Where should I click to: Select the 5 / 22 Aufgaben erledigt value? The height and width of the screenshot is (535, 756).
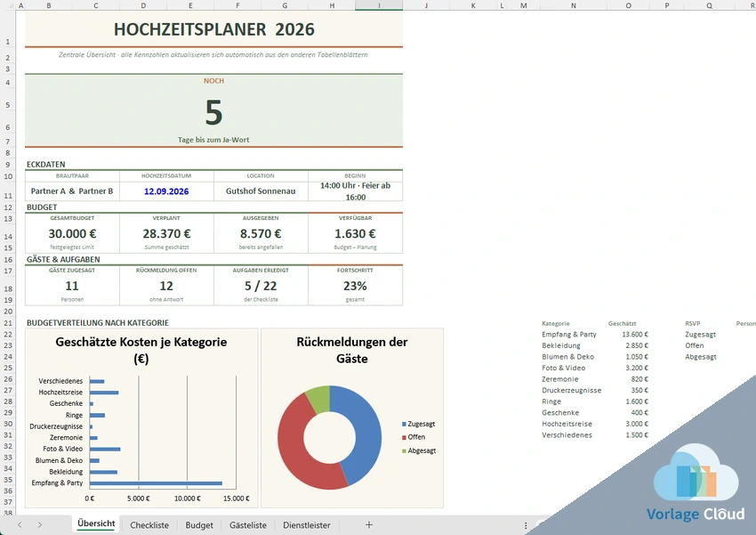click(x=261, y=286)
